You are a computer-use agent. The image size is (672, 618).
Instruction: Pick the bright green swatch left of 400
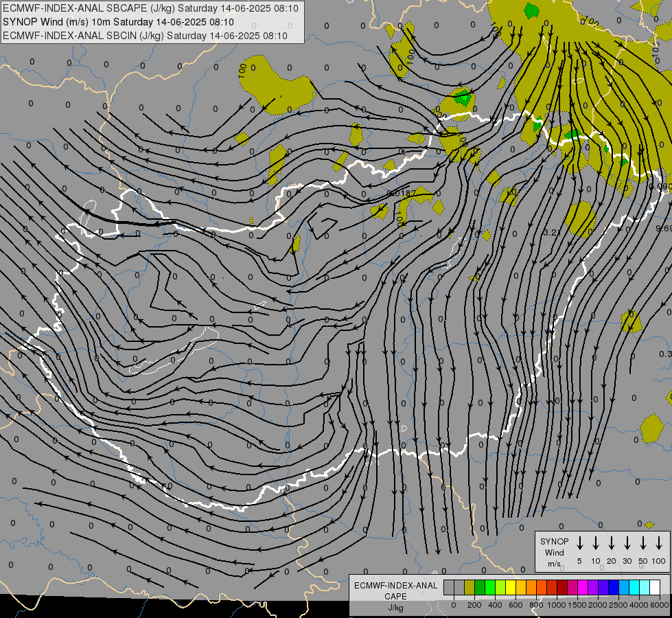(490, 587)
